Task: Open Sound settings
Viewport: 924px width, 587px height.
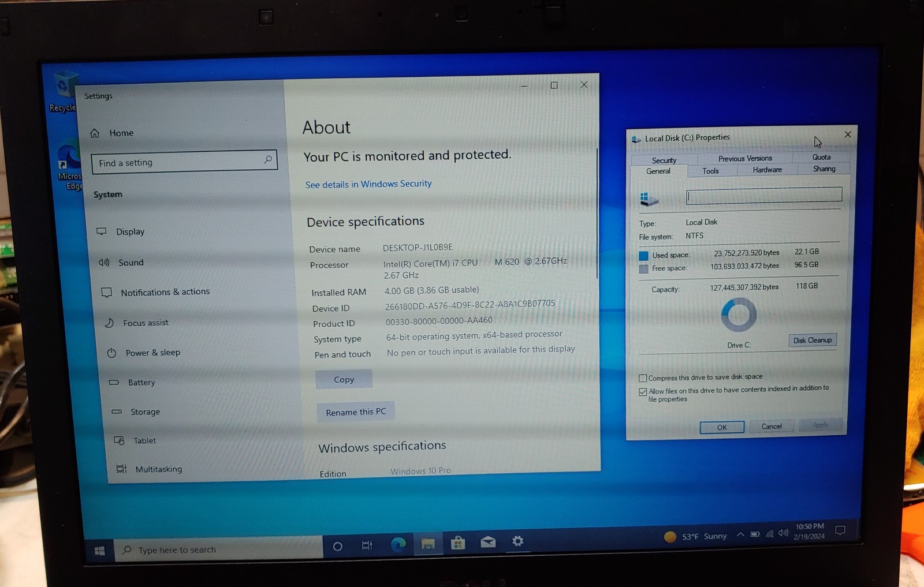Action: pyautogui.click(x=121, y=262)
